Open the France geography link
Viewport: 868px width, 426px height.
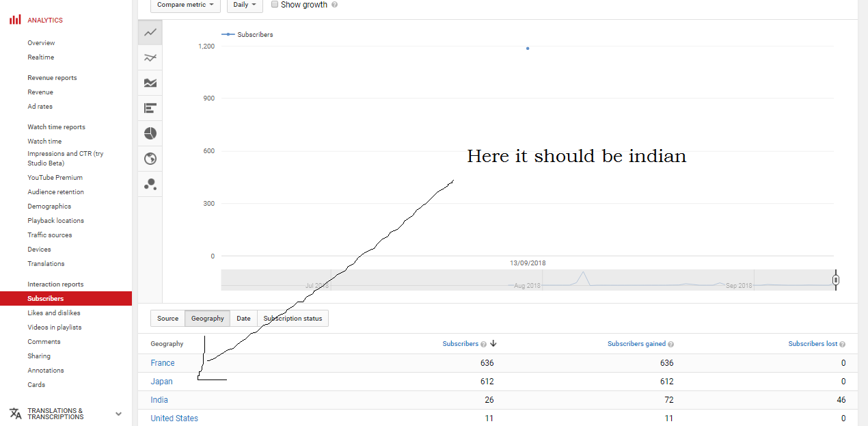click(163, 363)
